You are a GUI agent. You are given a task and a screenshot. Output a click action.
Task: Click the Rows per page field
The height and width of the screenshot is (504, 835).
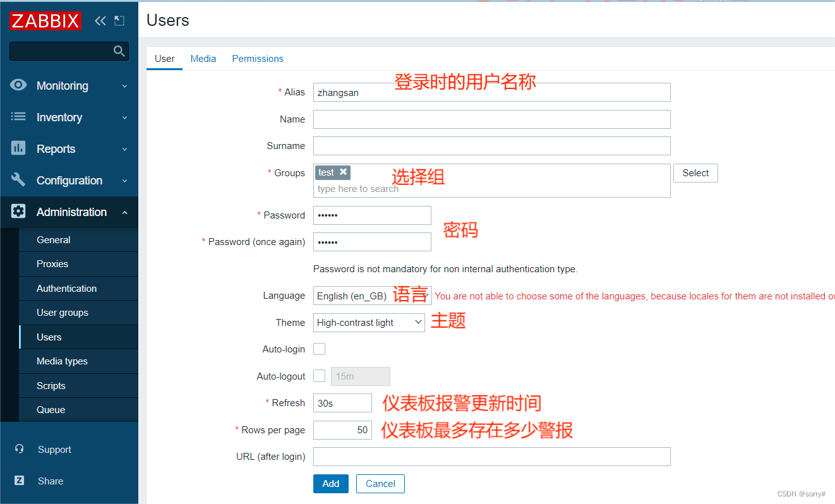(x=342, y=430)
